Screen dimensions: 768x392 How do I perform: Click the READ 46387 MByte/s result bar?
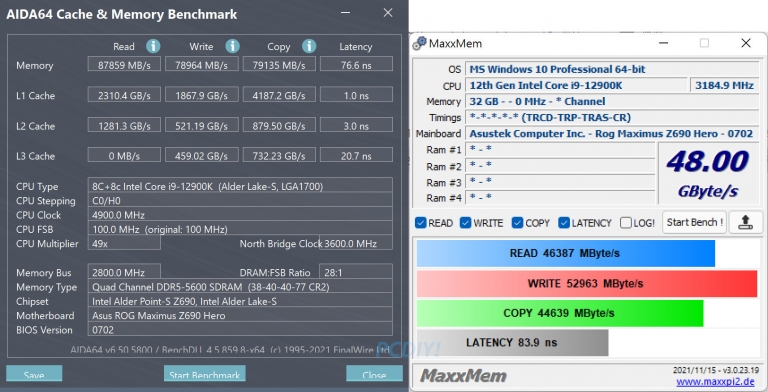[x=566, y=253]
